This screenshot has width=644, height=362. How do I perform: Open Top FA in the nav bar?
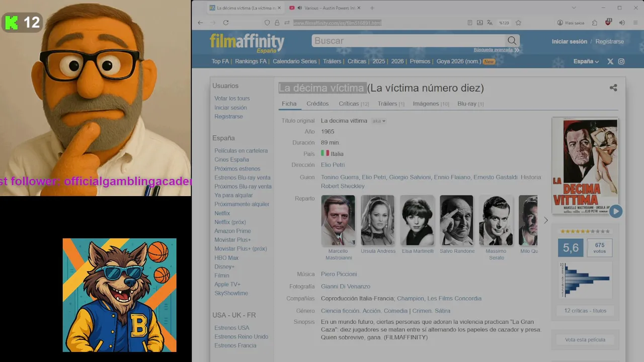click(220, 61)
